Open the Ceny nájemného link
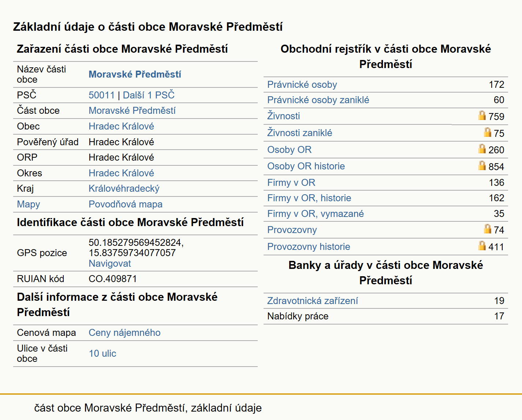 (124, 333)
